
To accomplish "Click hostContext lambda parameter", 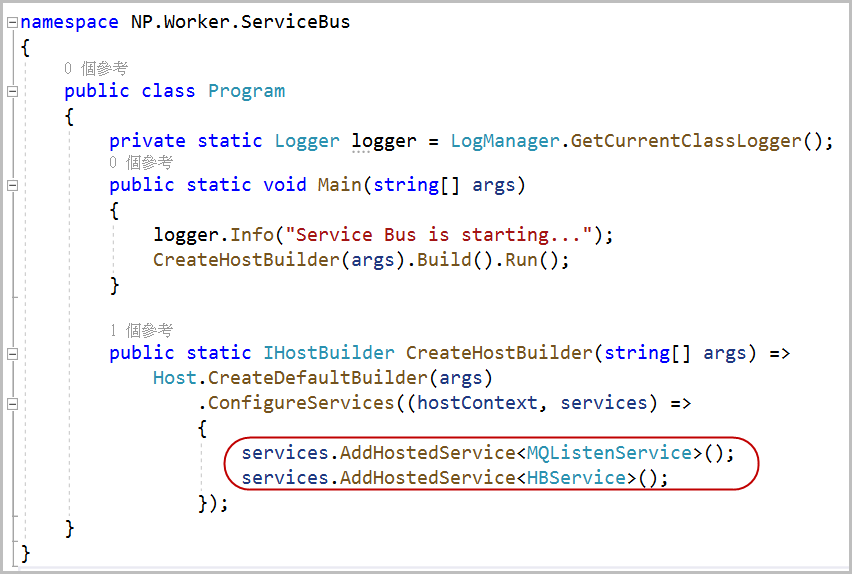I will point(477,403).
